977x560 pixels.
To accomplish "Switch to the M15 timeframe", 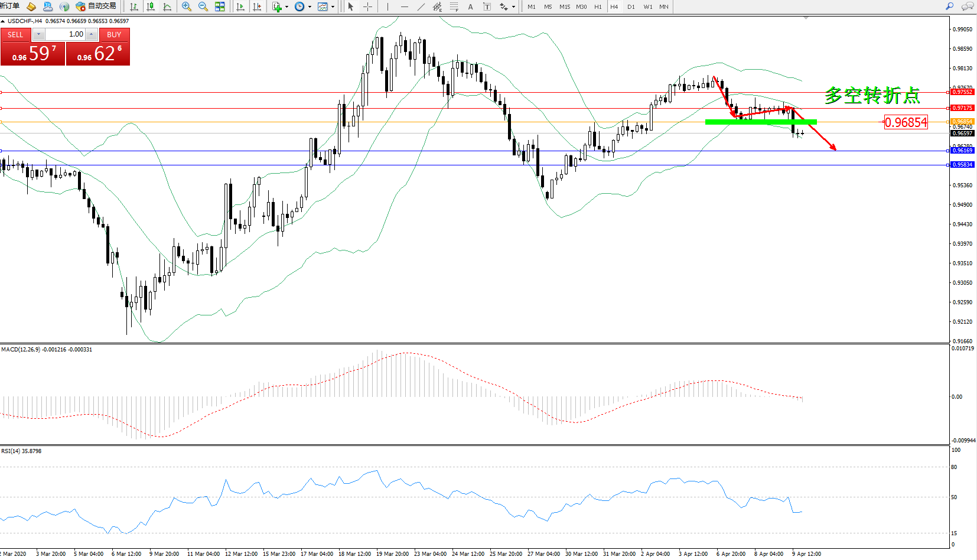I will [x=565, y=6].
